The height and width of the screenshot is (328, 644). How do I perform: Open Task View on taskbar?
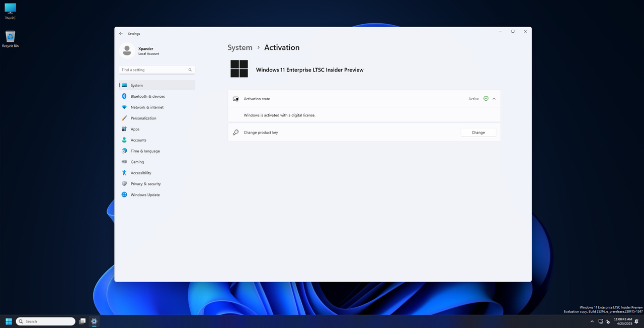[x=82, y=321]
